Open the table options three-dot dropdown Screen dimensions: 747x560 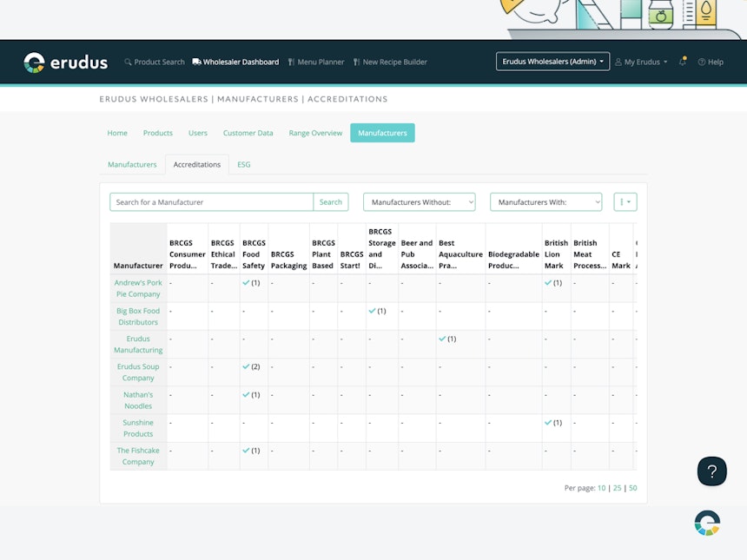click(625, 202)
